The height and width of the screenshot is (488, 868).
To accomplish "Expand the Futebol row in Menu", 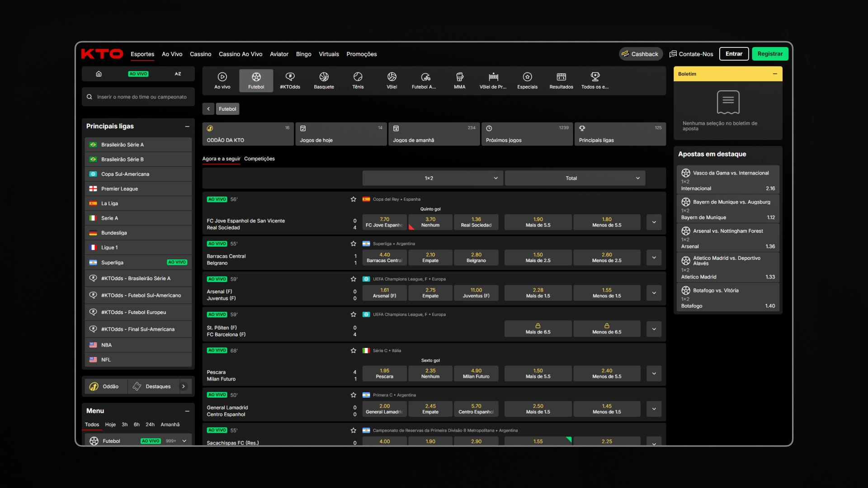I will pos(184,441).
